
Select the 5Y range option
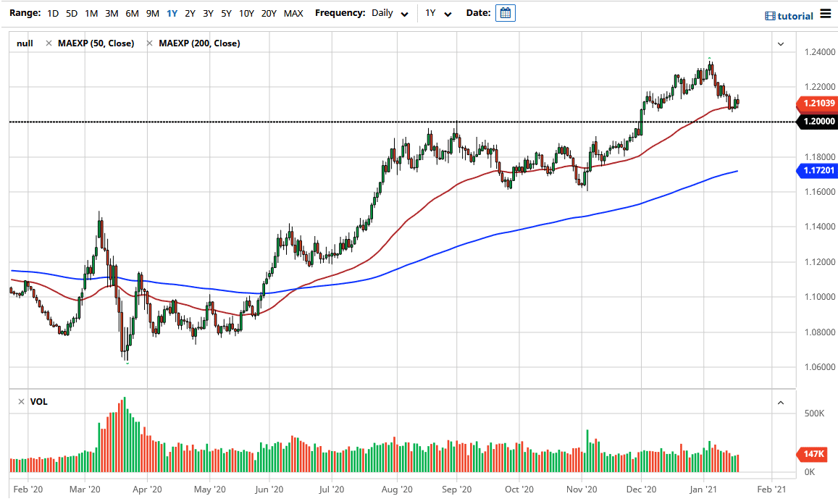pos(225,12)
